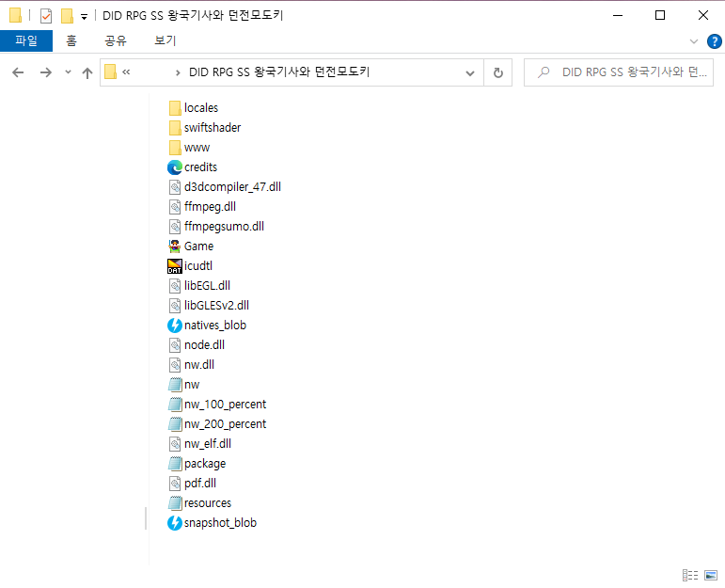This screenshot has width=725, height=588.
Task: Click the Refresh button beside address bar
Action: click(498, 72)
